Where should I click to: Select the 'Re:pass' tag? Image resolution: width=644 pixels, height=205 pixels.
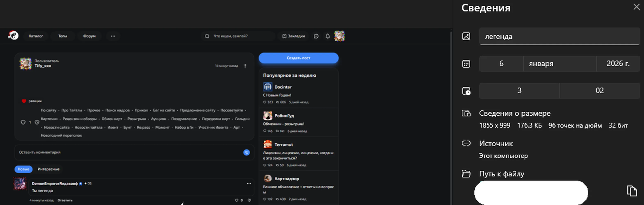click(x=143, y=128)
